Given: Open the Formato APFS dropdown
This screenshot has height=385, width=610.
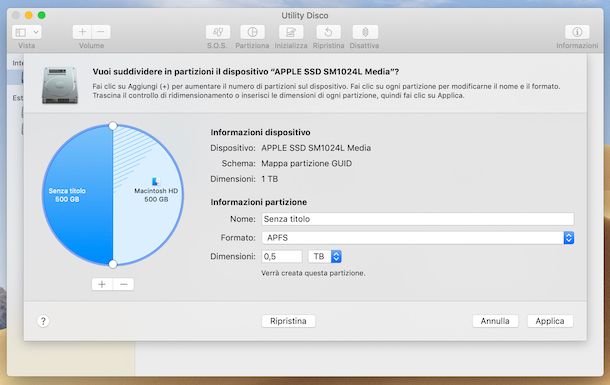Looking at the screenshot, I should point(417,238).
